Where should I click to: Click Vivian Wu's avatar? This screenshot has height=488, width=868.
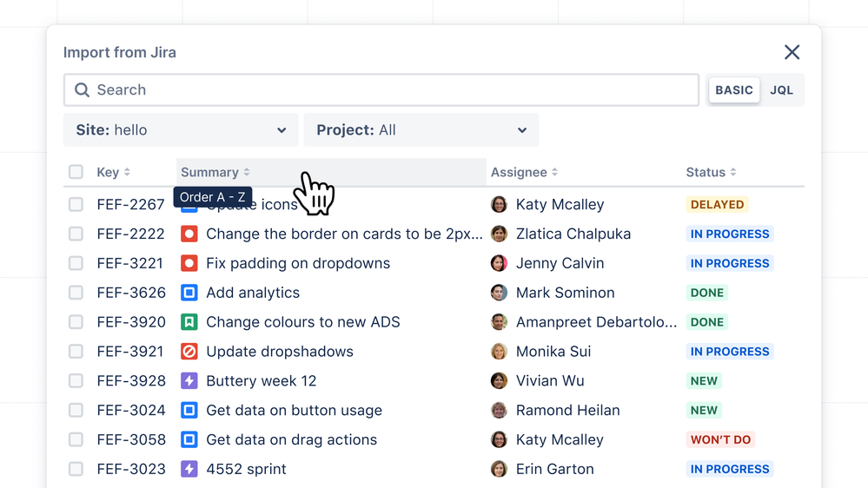(x=499, y=380)
